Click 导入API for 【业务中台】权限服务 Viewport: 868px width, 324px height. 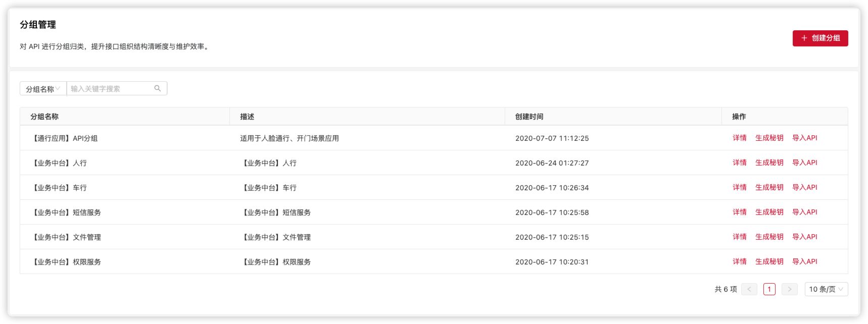[x=804, y=261]
